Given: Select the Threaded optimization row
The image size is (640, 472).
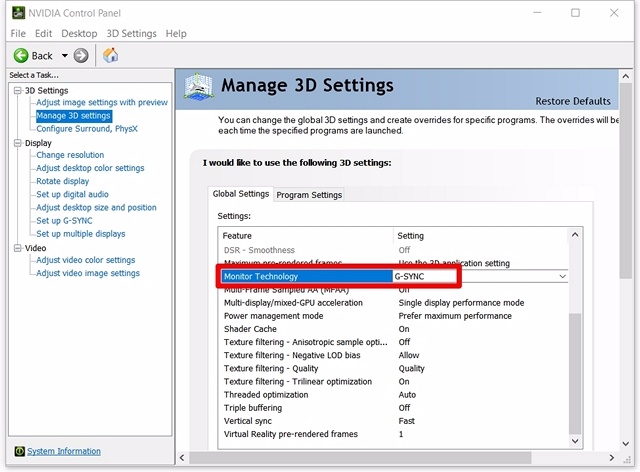Looking at the screenshot, I should (x=394, y=395).
